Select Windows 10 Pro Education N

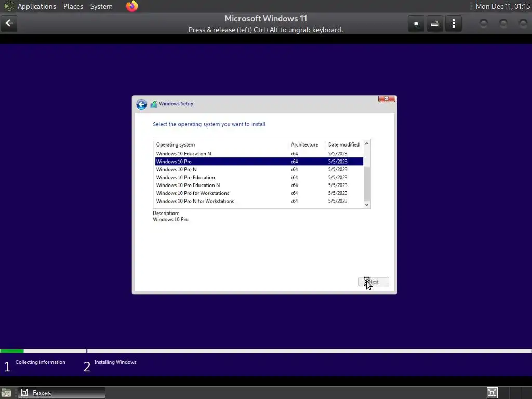click(259, 185)
